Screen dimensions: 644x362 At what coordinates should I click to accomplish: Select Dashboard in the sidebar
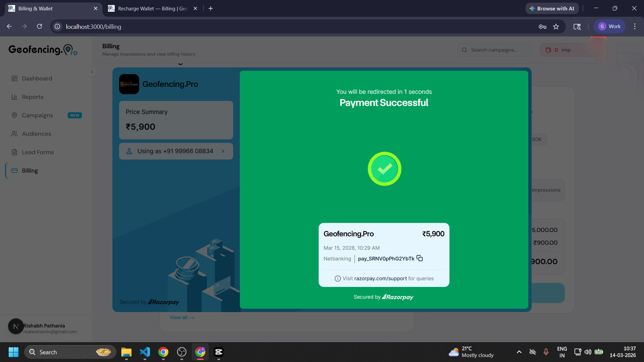click(37, 78)
